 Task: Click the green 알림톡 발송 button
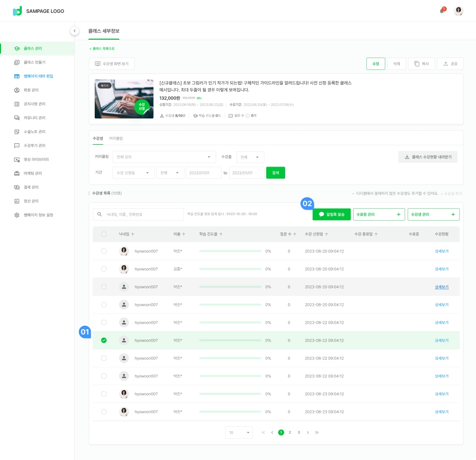tap(332, 214)
